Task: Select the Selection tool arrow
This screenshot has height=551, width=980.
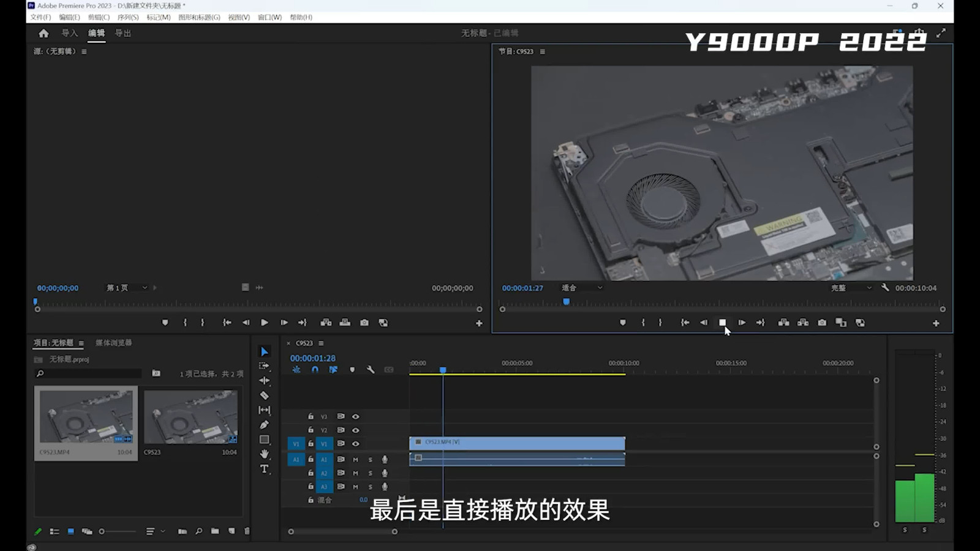Action: tap(265, 351)
